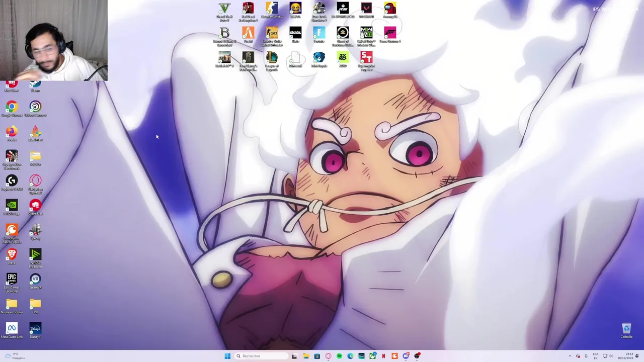Open Spotify from the taskbar

click(339, 356)
